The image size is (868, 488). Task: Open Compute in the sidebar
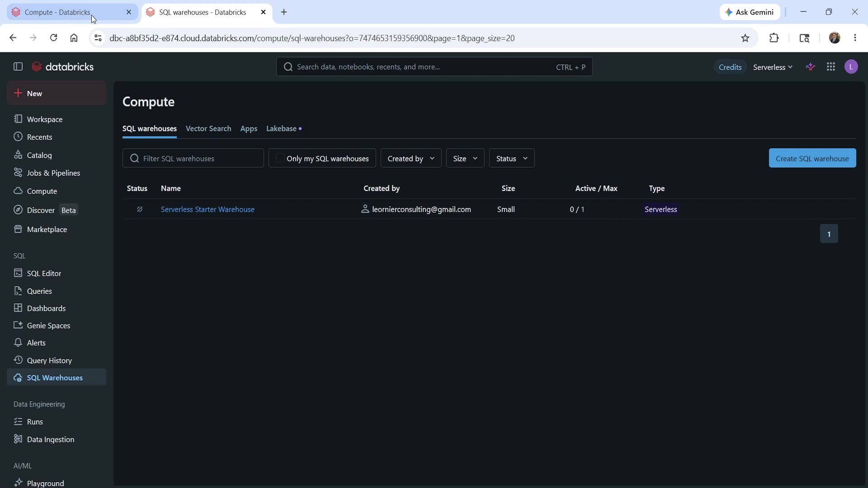coord(57,191)
